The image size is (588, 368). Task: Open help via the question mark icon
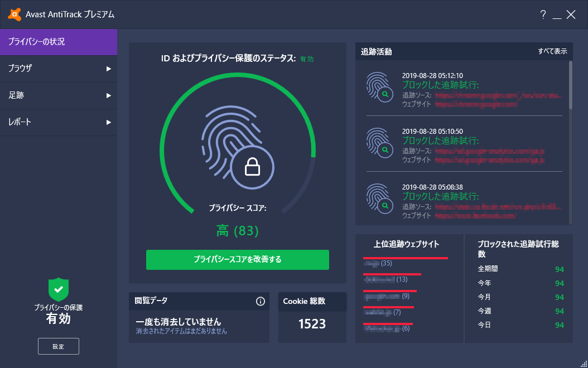click(543, 16)
